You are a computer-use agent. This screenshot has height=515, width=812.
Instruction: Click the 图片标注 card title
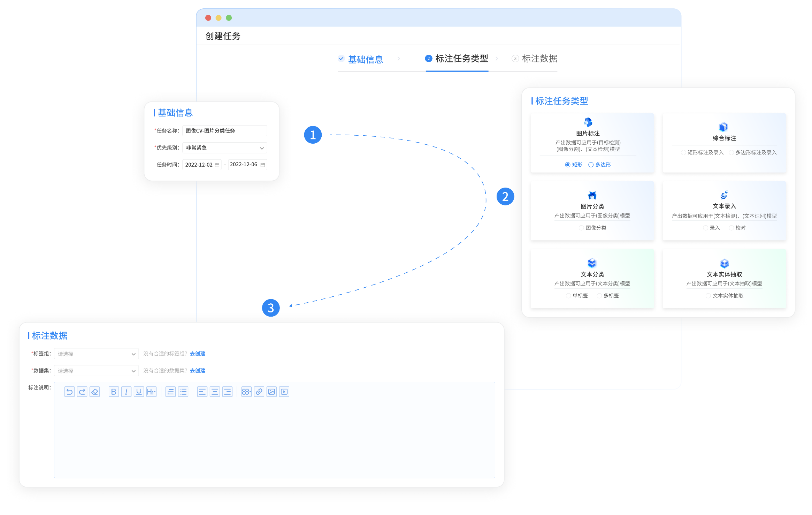tap(588, 134)
